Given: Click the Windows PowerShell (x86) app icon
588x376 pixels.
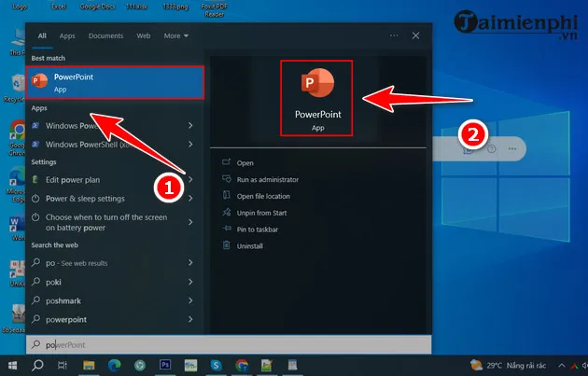Looking at the screenshot, I should point(35,144).
